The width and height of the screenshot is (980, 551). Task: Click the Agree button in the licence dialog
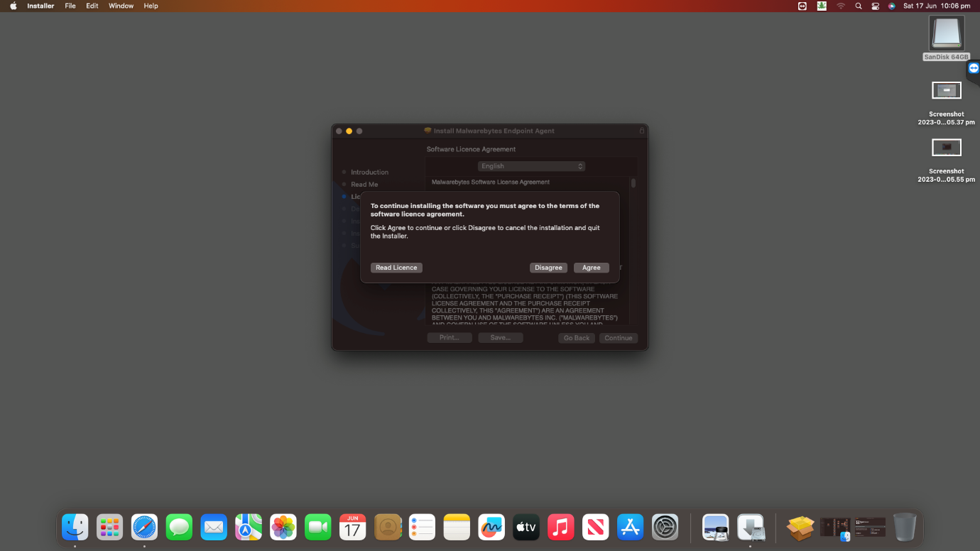pos(591,268)
